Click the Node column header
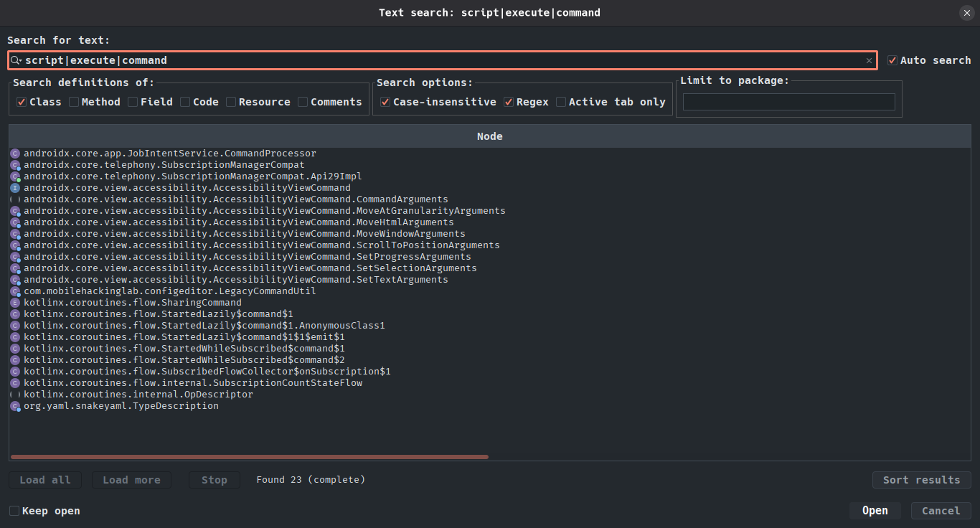 click(x=489, y=136)
